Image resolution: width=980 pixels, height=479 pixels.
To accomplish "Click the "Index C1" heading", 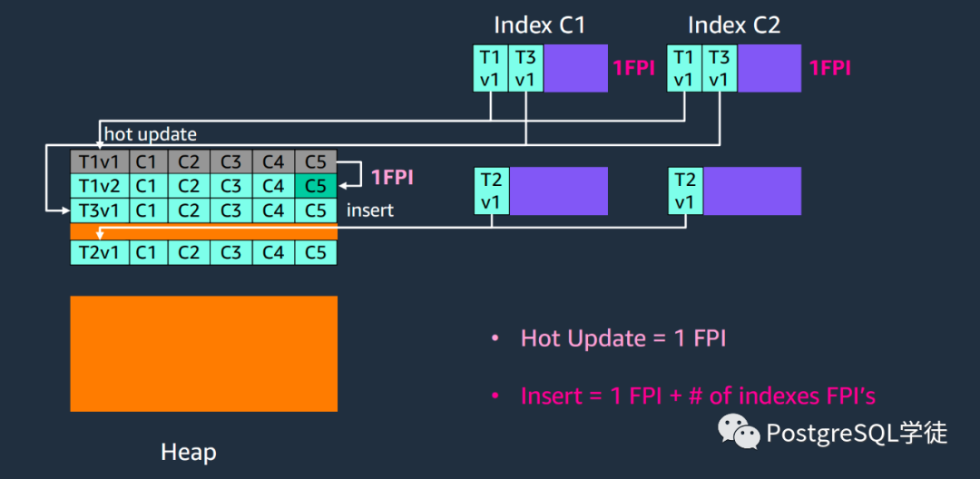I will (539, 25).
